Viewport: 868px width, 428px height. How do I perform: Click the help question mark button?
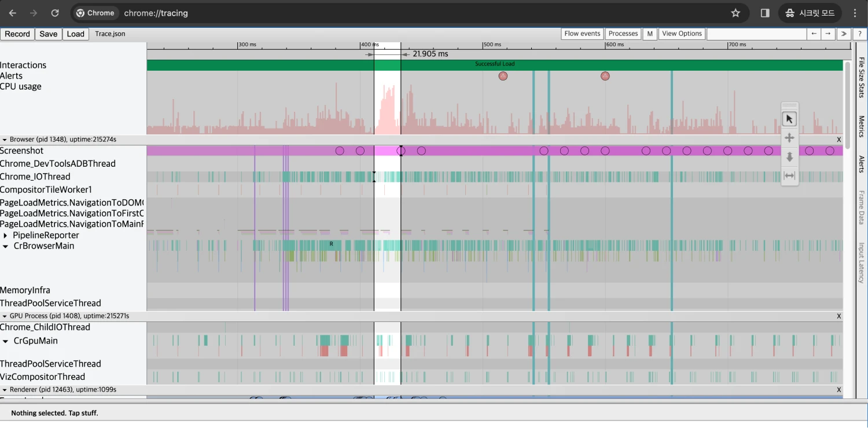tap(860, 34)
